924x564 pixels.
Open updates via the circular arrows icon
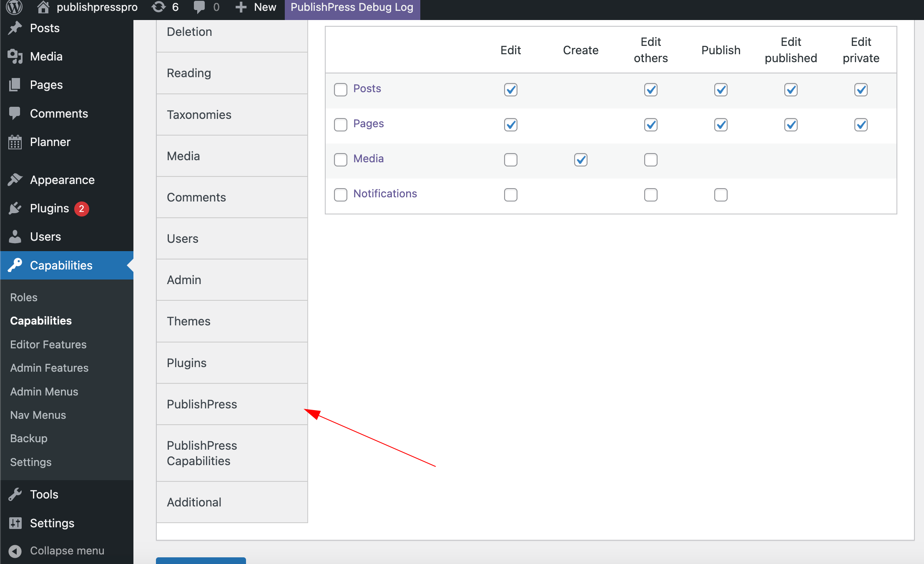(160, 7)
